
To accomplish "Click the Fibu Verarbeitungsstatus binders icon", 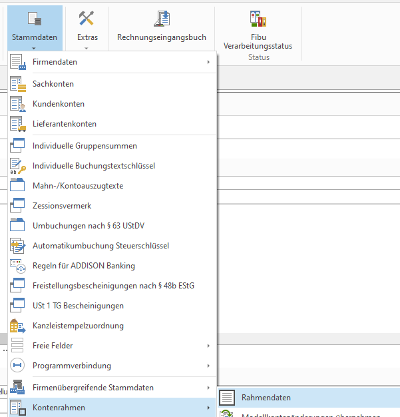I will [x=258, y=18].
